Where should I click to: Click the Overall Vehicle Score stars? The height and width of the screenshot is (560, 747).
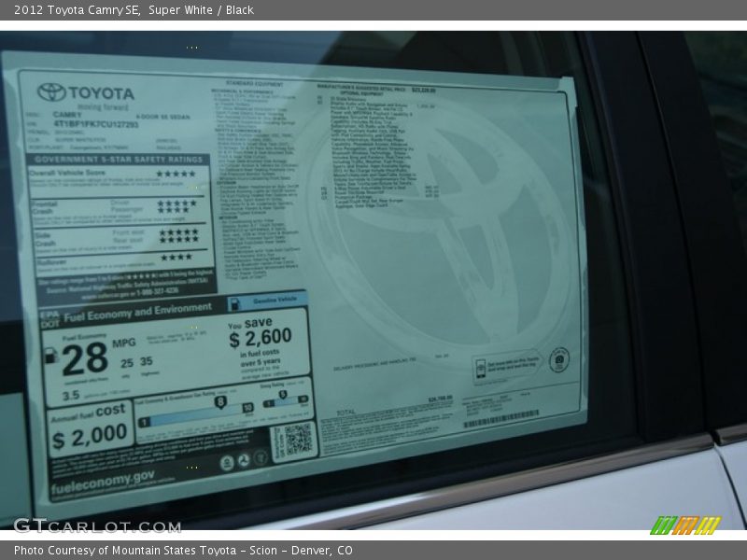click(x=176, y=174)
